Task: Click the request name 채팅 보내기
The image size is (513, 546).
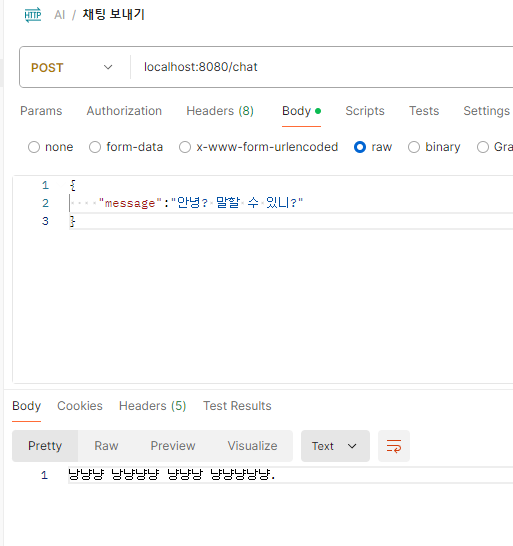Action: 114,15
